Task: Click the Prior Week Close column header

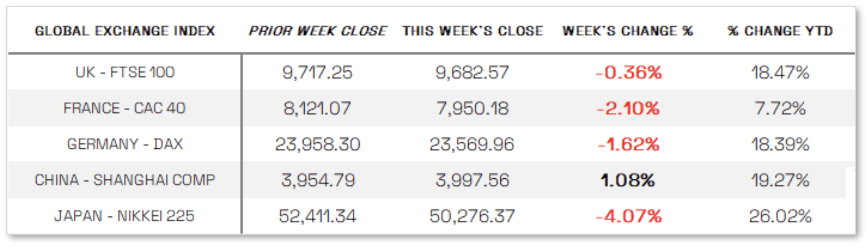Action: (x=318, y=31)
